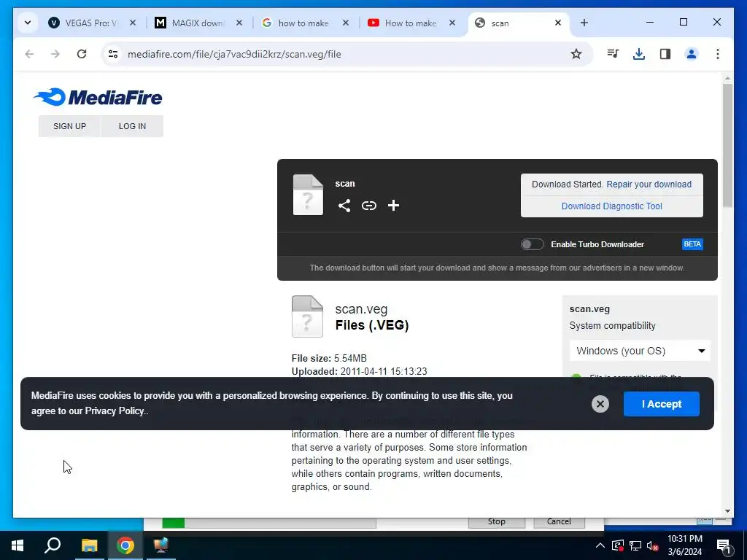Close the VEGAS Pro tab
Image resolution: width=747 pixels, height=560 pixels.
point(133,23)
